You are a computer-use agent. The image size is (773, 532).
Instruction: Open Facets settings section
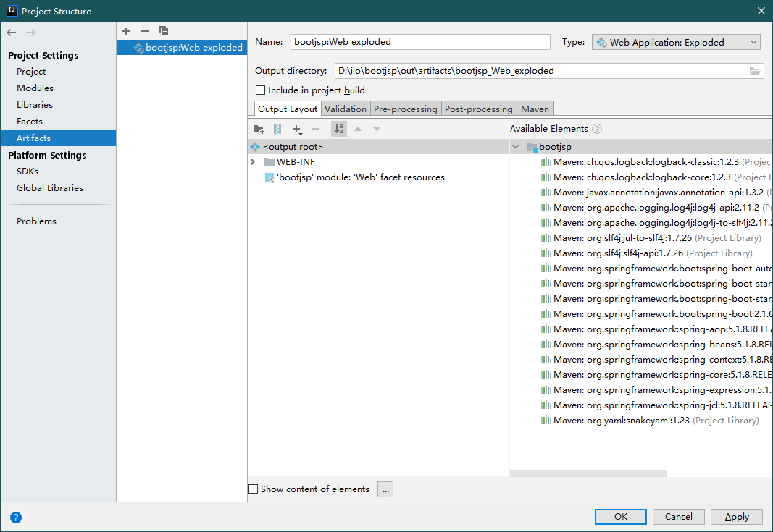click(x=30, y=122)
